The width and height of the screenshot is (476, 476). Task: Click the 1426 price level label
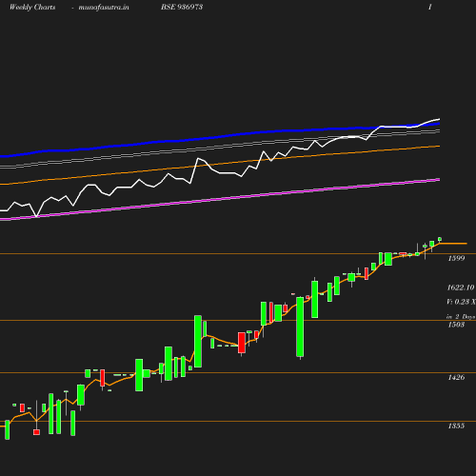point(456,377)
